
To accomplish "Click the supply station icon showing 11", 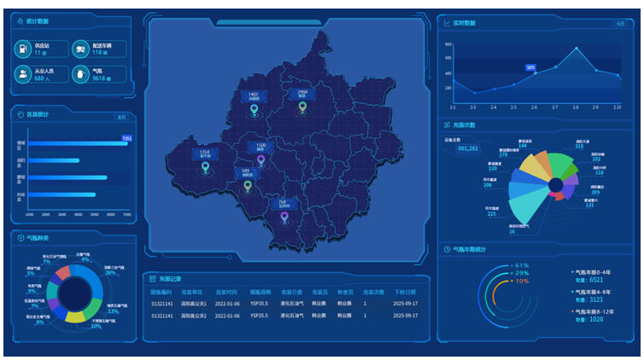I will [23, 49].
